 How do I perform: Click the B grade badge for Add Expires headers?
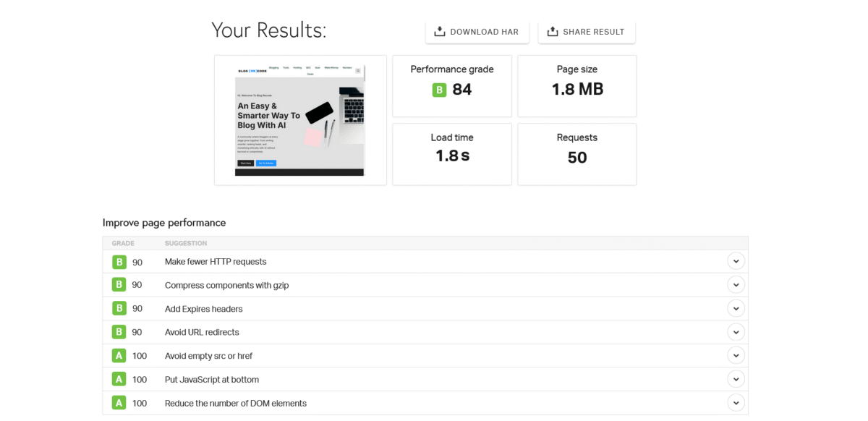(119, 309)
